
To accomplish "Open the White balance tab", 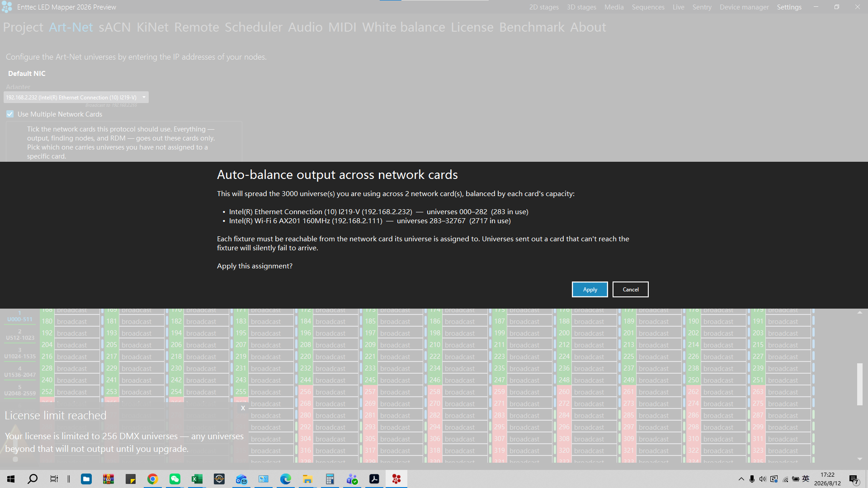I will point(404,27).
